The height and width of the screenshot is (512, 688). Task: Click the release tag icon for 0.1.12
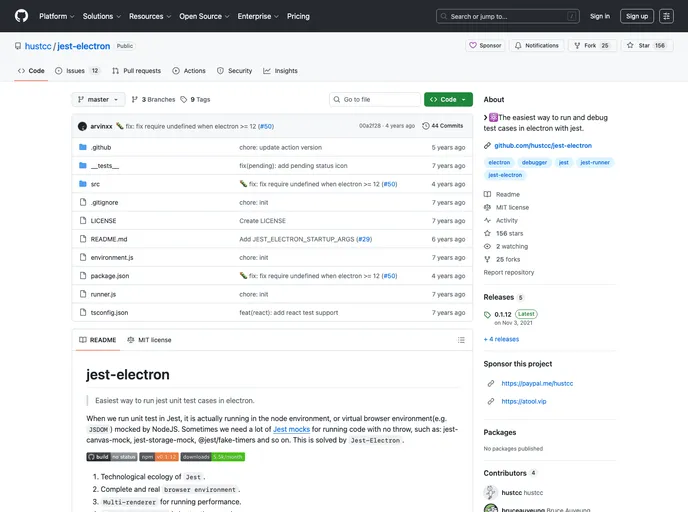click(x=487, y=315)
